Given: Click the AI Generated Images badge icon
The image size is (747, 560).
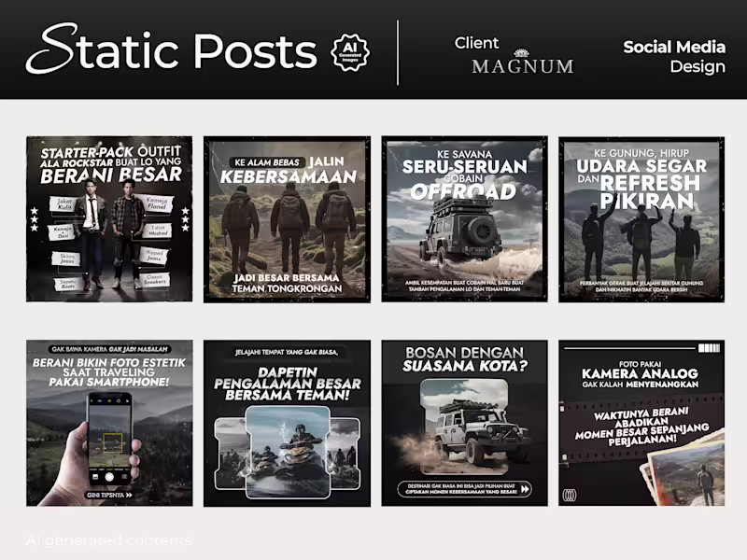Looking at the screenshot, I should (x=350, y=52).
